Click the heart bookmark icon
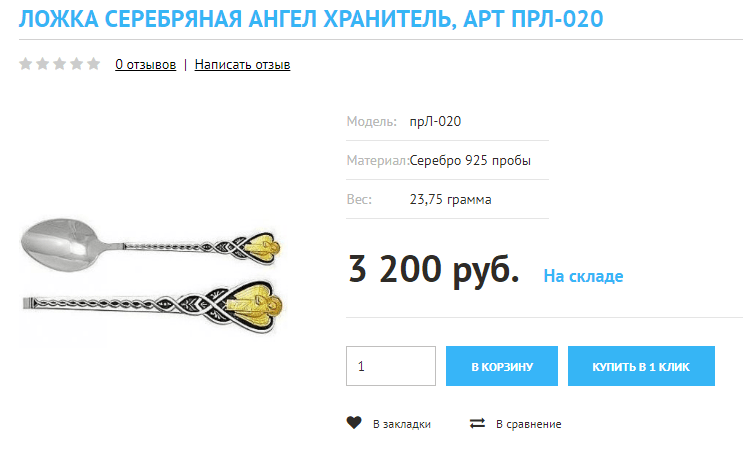Screen dimensions: 743x455 [x=354, y=423]
